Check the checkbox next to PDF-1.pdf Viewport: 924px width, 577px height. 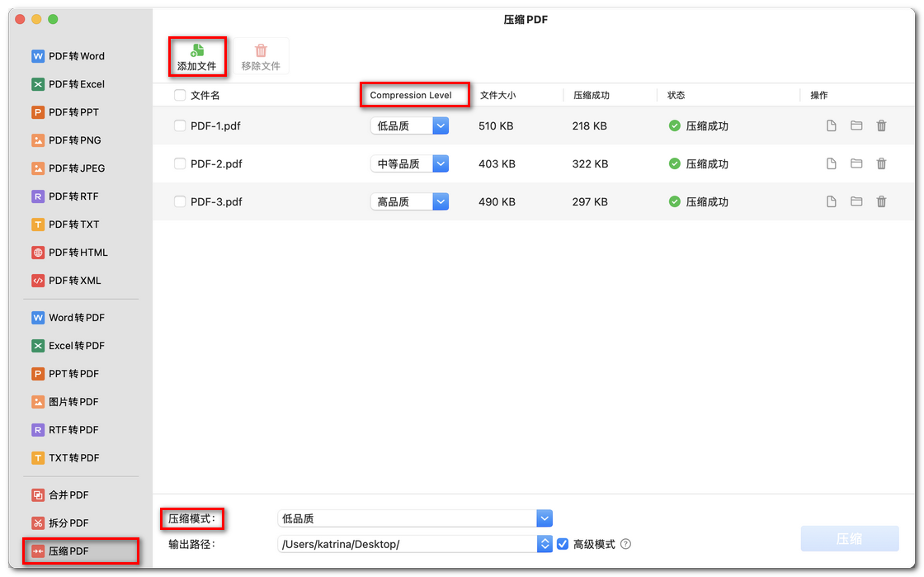click(179, 125)
